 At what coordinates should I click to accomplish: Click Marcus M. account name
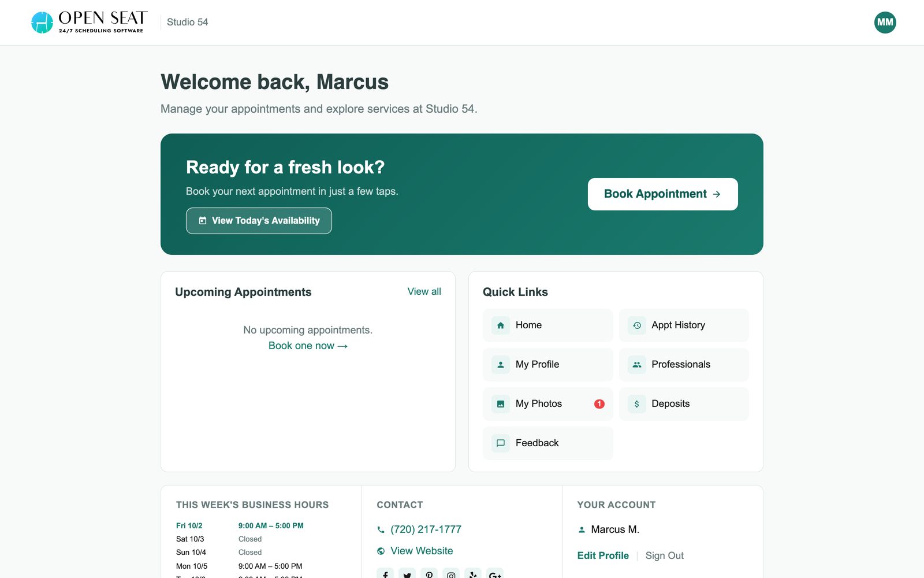pyautogui.click(x=615, y=529)
